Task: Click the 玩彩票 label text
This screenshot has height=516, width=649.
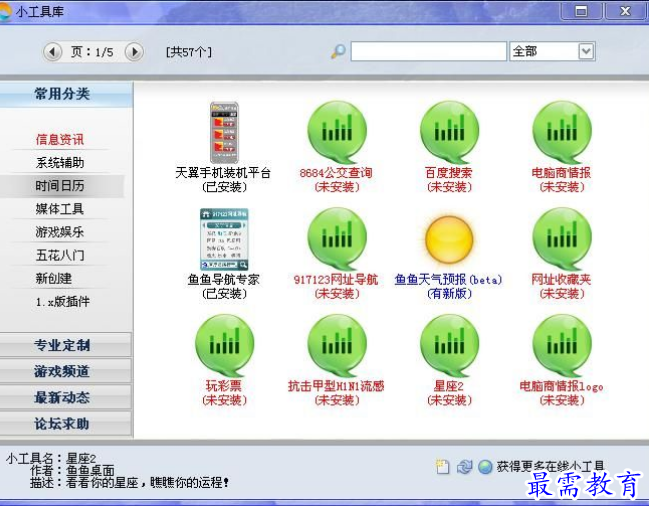Action: pos(224,386)
